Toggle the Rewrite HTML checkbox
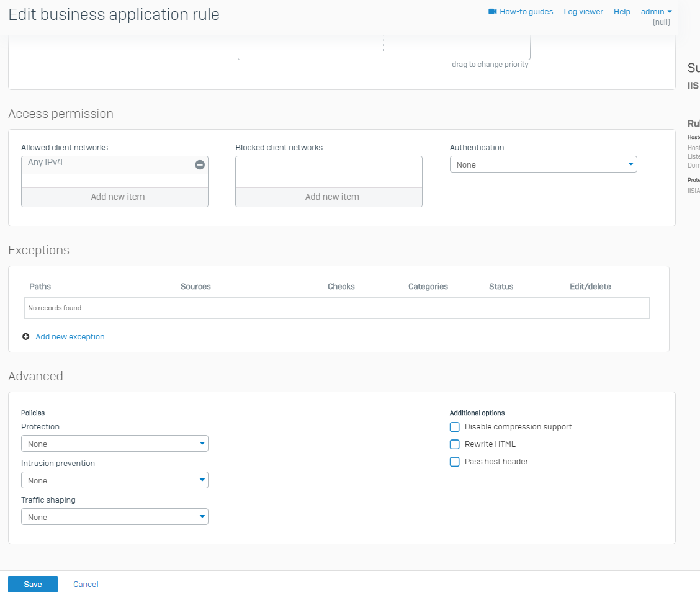This screenshot has height=592, width=700. (x=454, y=444)
